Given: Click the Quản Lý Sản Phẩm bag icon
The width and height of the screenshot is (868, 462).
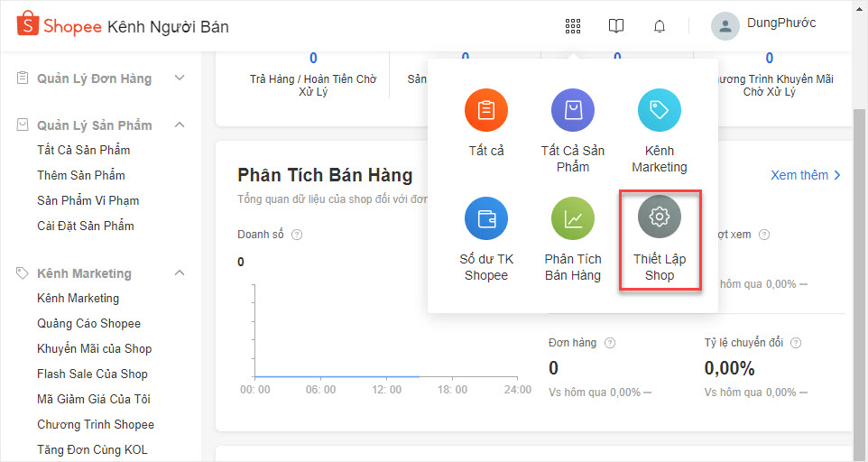Looking at the screenshot, I should [x=23, y=125].
